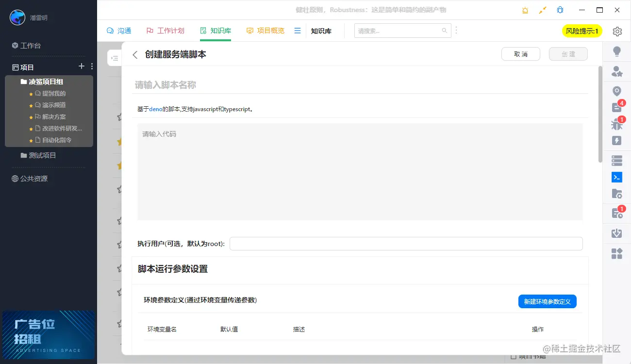
Task: Open the bug icon with badge 1
Action: tap(617, 124)
